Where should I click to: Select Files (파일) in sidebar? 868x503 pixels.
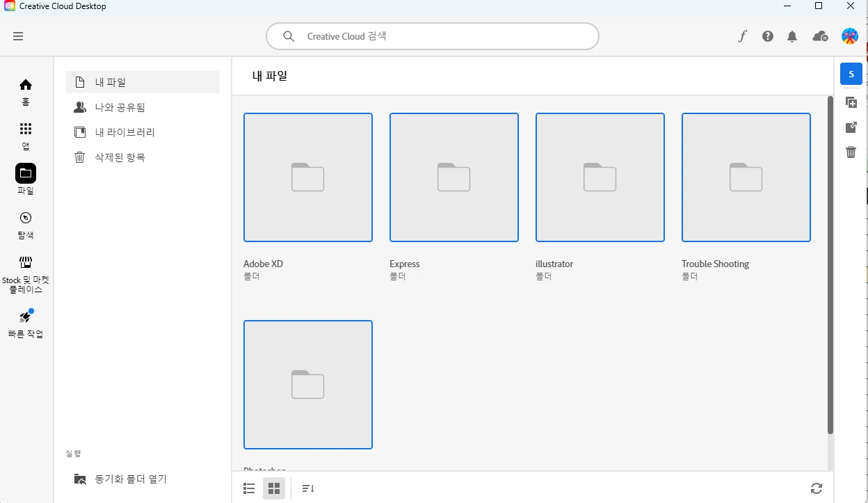pos(26,179)
